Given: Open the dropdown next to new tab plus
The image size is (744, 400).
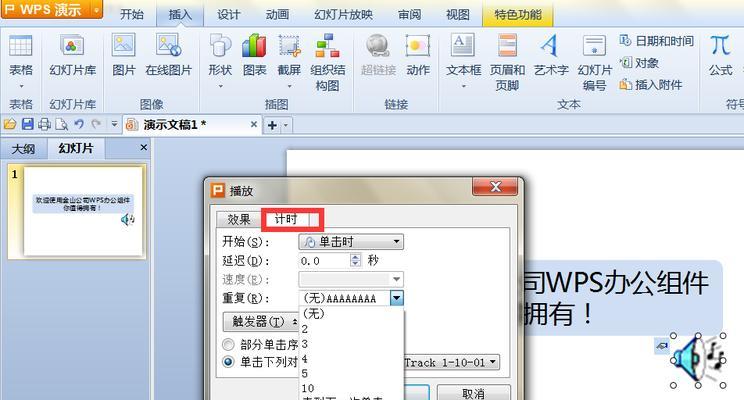Looking at the screenshot, I should point(286,126).
